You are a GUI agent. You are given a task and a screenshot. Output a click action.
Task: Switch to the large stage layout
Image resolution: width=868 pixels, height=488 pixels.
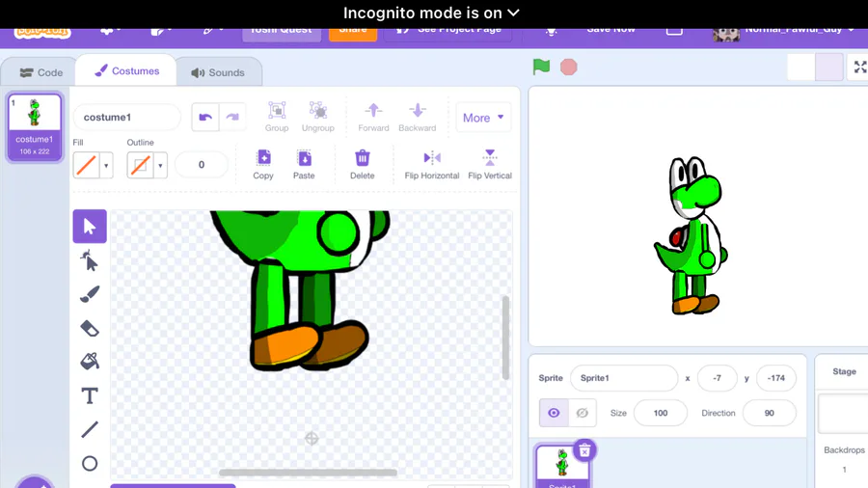tap(829, 67)
